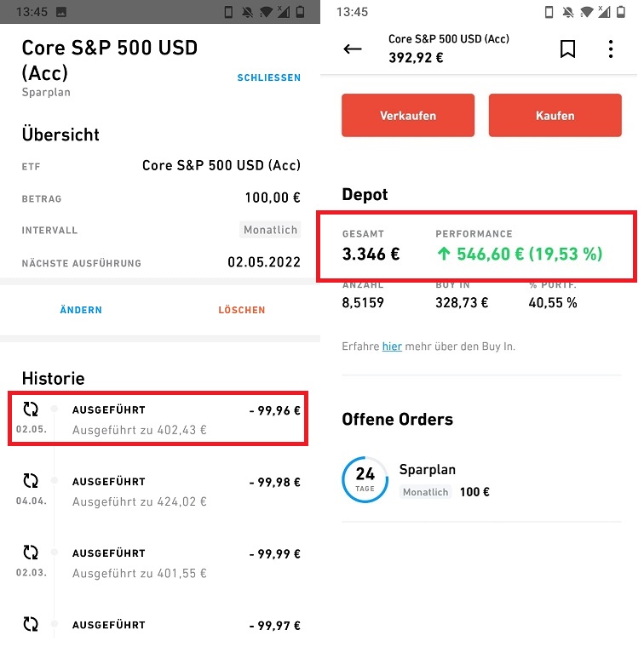Image resolution: width=644 pixels, height=647 pixels.
Task: Bookmark the Core S&P 500 ETF
Action: click(x=567, y=49)
